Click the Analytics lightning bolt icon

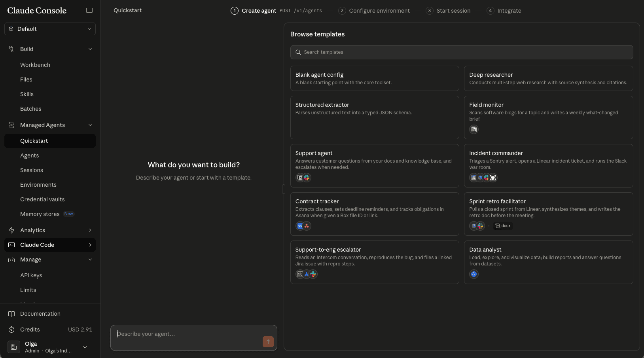11,230
